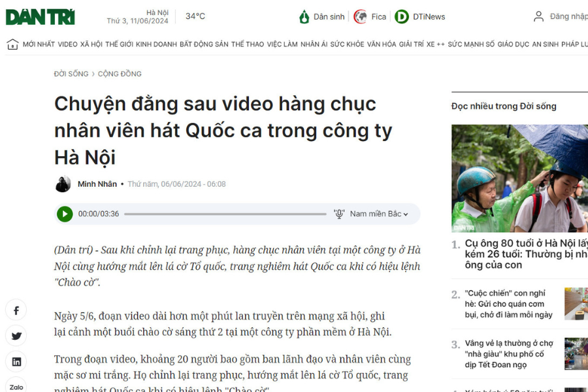
Task: Share article via Zalo
Action: (16, 385)
